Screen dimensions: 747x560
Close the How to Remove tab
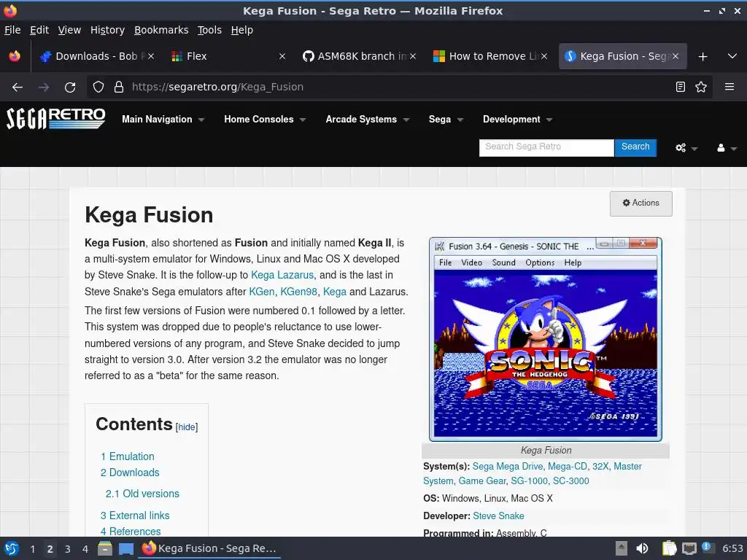pos(544,56)
